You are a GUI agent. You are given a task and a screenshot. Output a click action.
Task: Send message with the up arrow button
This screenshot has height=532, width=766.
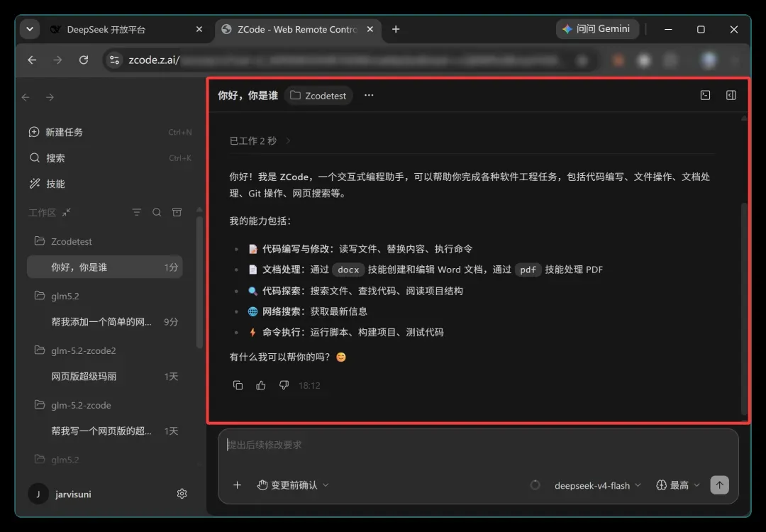coord(719,485)
